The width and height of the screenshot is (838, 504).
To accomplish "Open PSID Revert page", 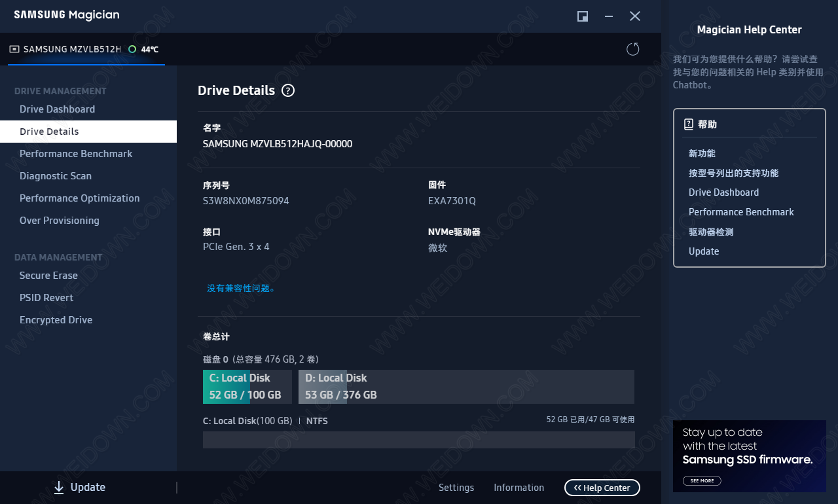I will pyautogui.click(x=46, y=298).
